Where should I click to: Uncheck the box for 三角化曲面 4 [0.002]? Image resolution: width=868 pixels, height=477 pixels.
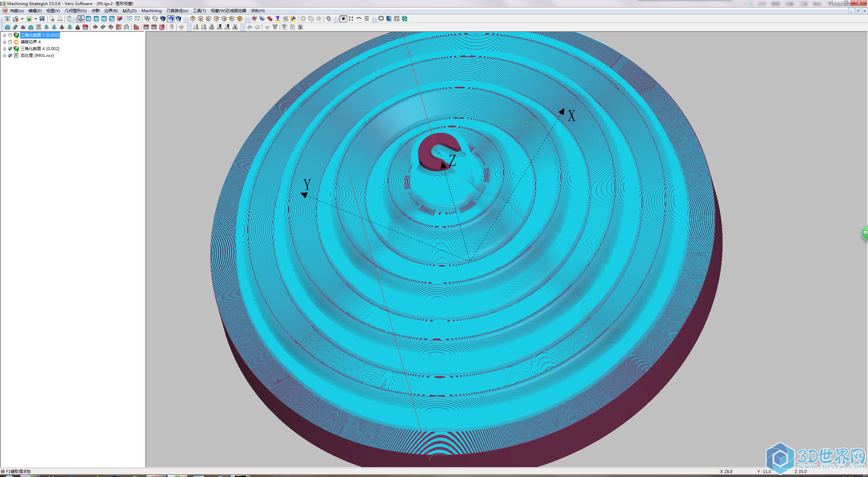[10, 49]
